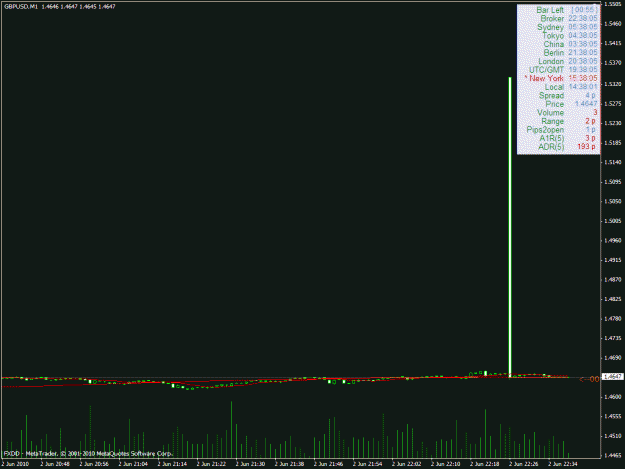Click the orange '<--00' arrow label
The image size is (625, 469).
coord(590,379)
